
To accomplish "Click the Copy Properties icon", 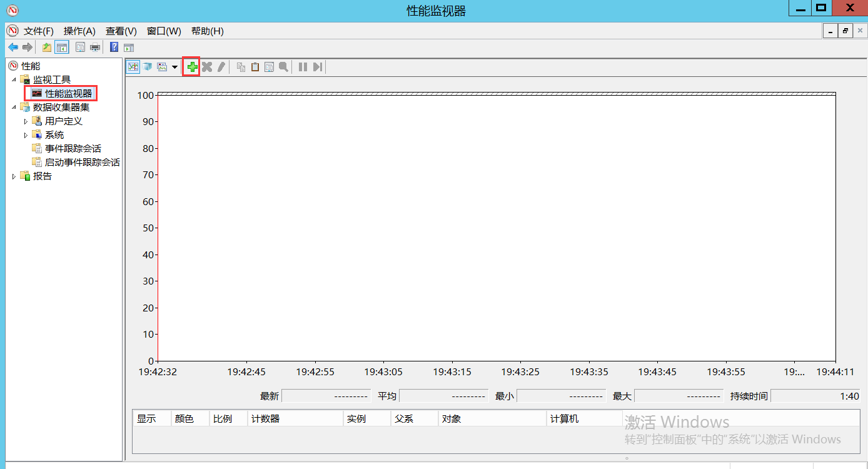I will 241,67.
